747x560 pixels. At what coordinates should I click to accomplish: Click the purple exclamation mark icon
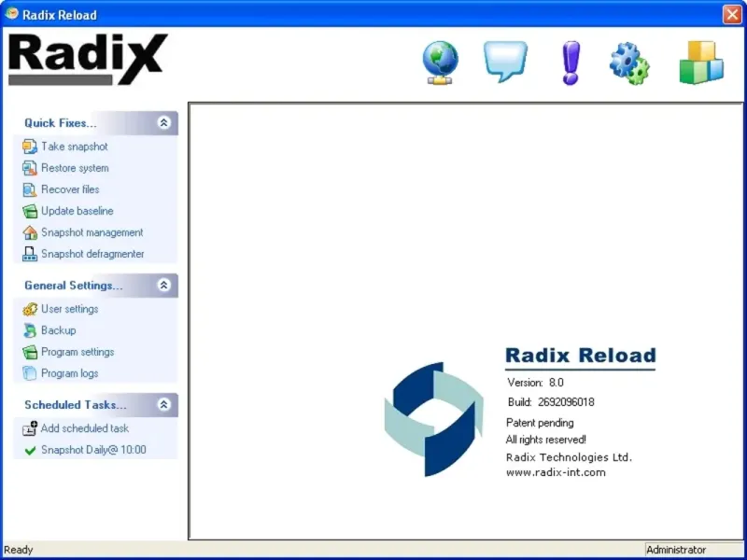click(x=571, y=63)
